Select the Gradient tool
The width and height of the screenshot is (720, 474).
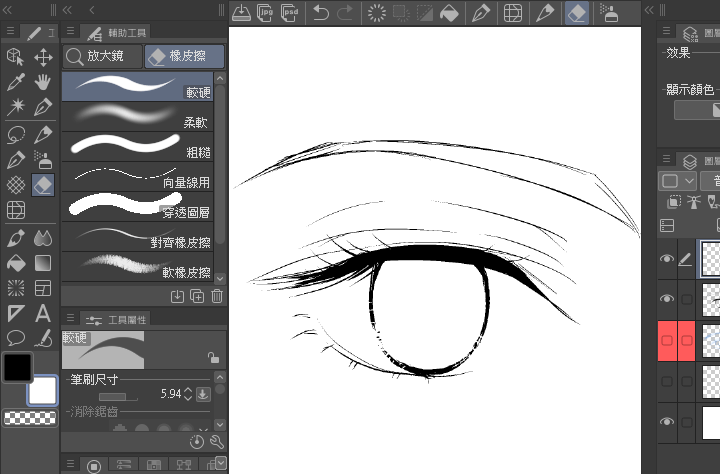coord(43,263)
